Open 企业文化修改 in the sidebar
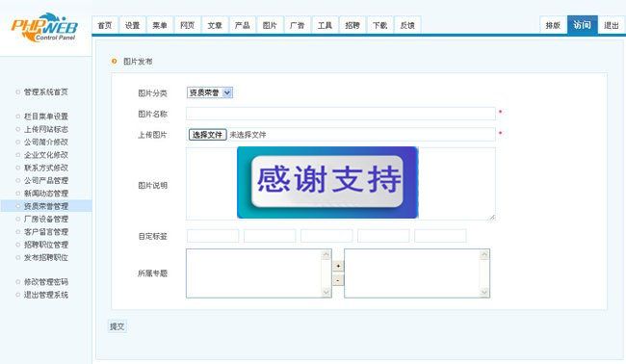Image resolution: width=626 pixels, height=364 pixels. coord(46,154)
